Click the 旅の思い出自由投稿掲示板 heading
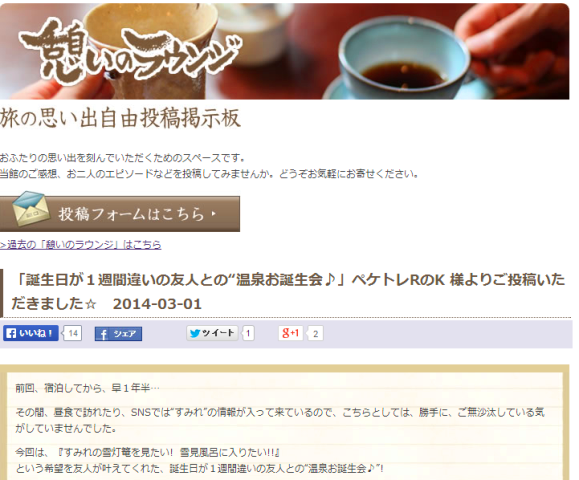 (x=120, y=118)
